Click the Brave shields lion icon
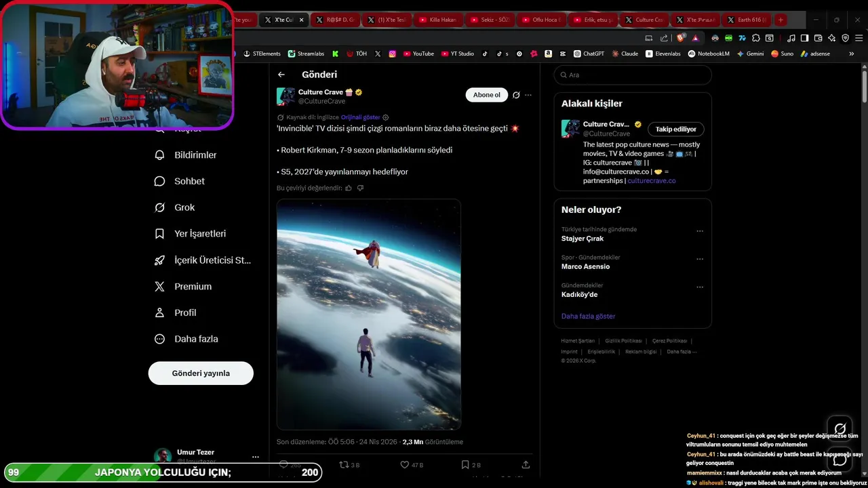The image size is (868, 488). (x=682, y=38)
